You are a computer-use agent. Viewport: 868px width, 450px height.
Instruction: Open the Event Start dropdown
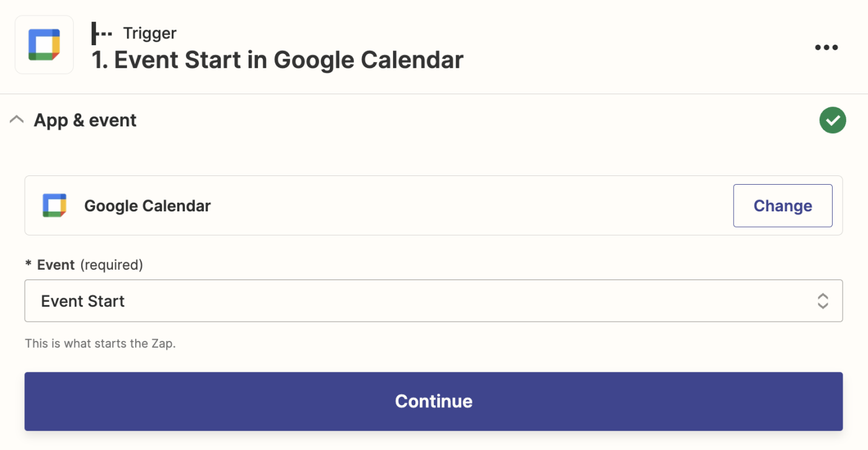(x=433, y=301)
